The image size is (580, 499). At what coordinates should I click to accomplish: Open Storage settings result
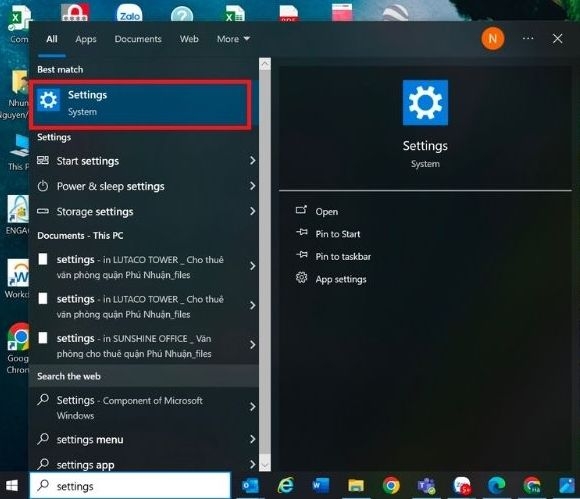coord(144,212)
